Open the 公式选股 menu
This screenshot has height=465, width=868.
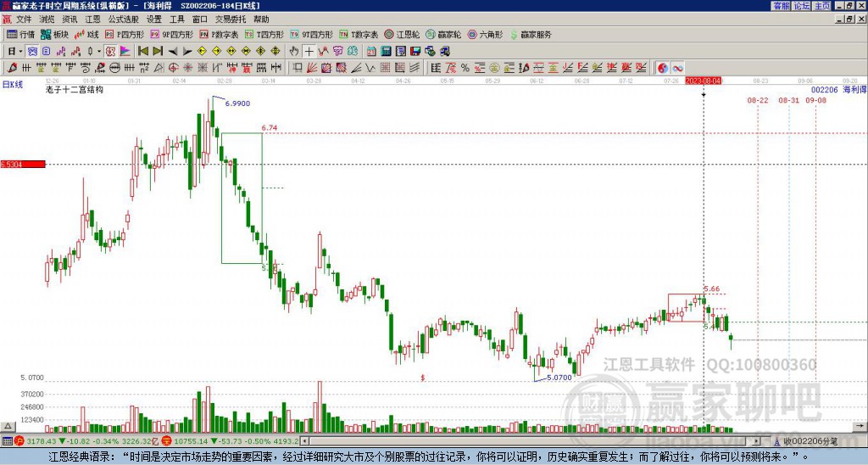point(124,20)
